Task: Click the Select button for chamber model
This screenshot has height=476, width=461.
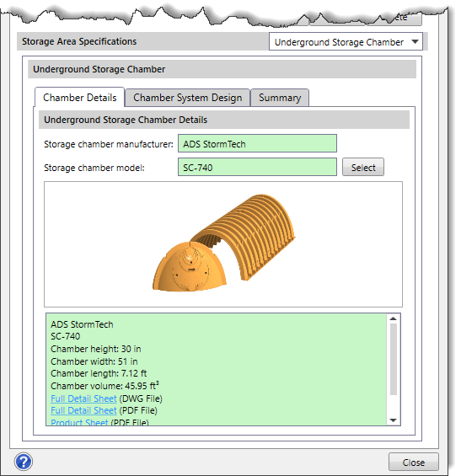Action: coord(363,167)
